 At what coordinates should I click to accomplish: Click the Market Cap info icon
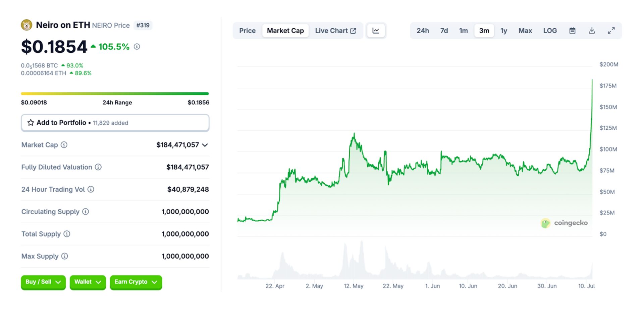64,145
